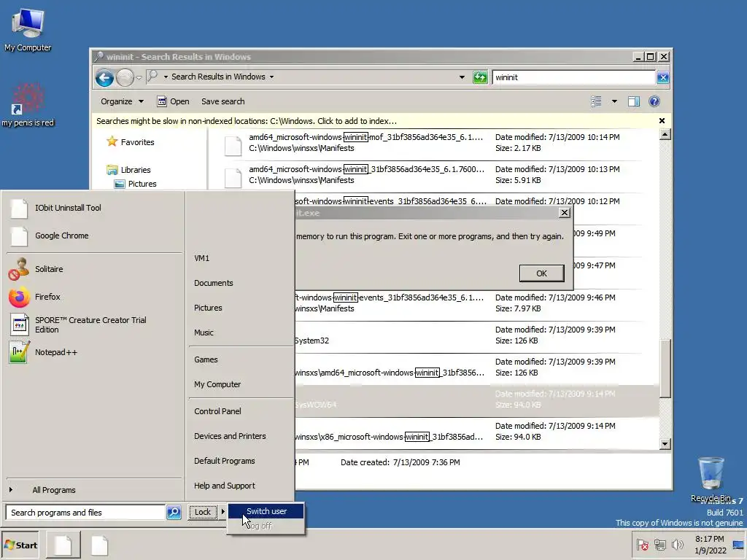Open Explorer help question mark icon
Viewport: 747px width, 560px height.
point(654,101)
